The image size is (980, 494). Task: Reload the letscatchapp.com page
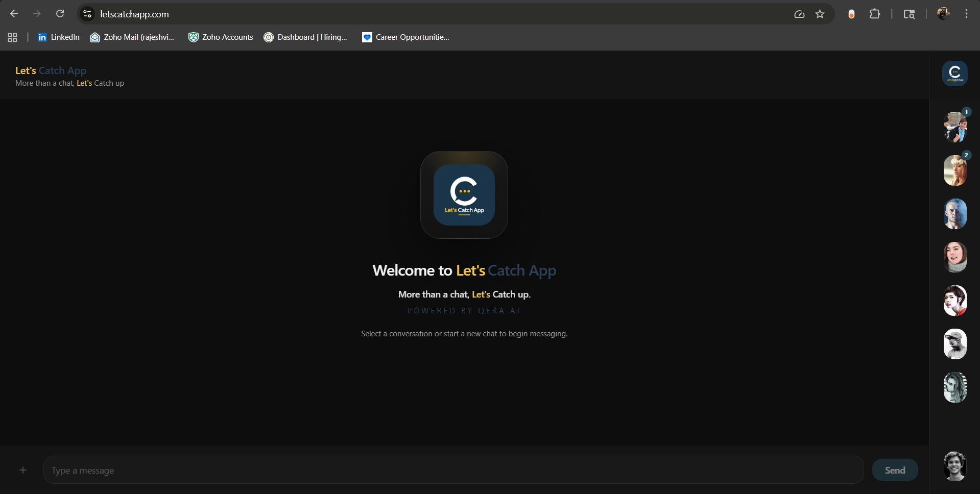point(60,14)
